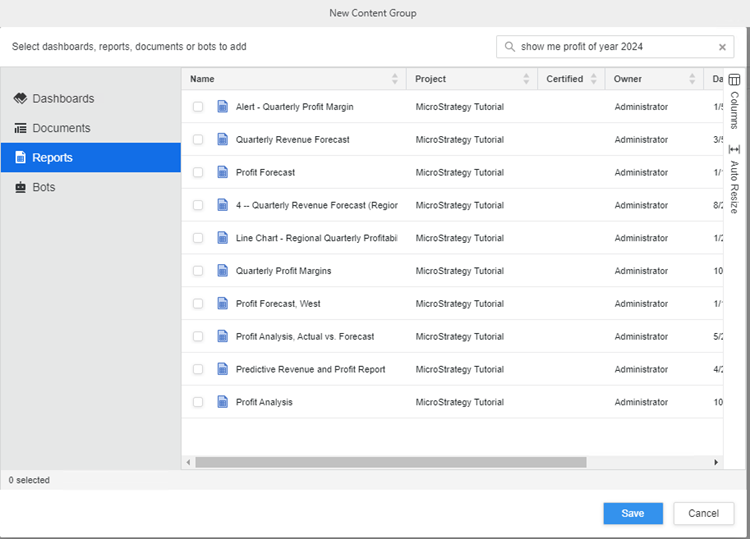Viewport: 750px width, 539px height.
Task: Click the Predictive Revenue and Profit Report icon
Action: [x=223, y=369]
